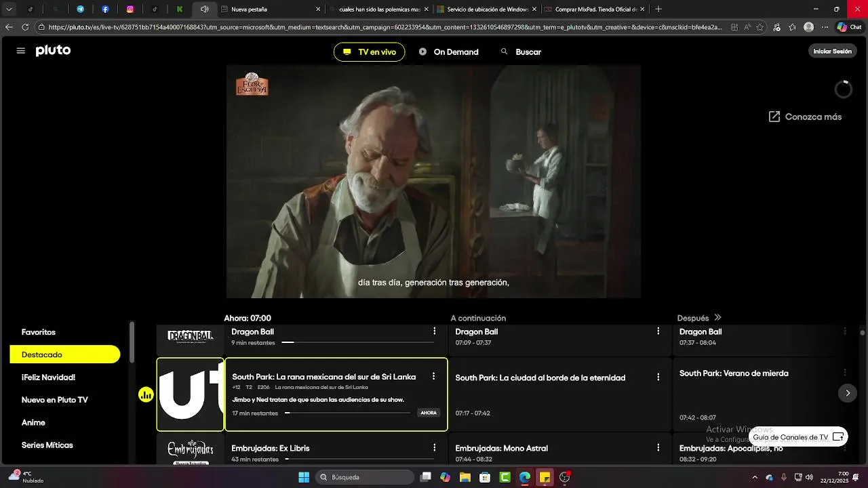Open Telegram pinned tab
This screenshot has width=868, height=488.
click(x=80, y=9)
